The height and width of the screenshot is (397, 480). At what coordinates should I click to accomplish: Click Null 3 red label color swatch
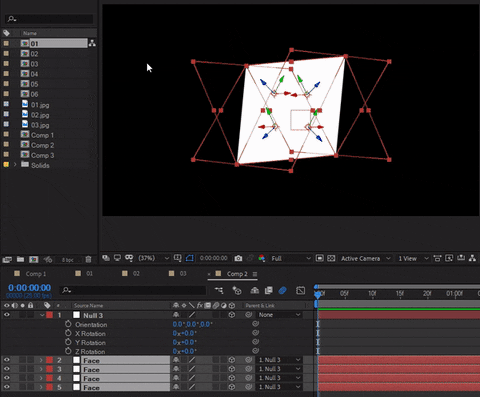click(49, 315)
